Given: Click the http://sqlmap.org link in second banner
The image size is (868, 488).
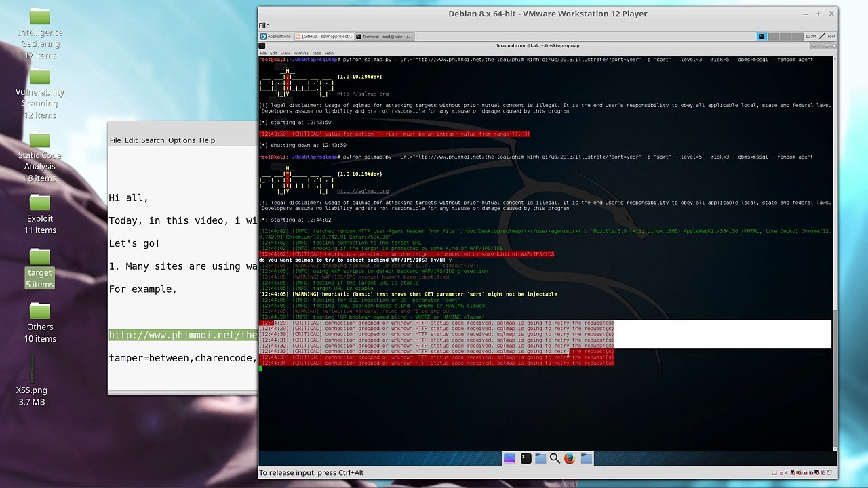Looking at the screenshot, I should 363,191.
